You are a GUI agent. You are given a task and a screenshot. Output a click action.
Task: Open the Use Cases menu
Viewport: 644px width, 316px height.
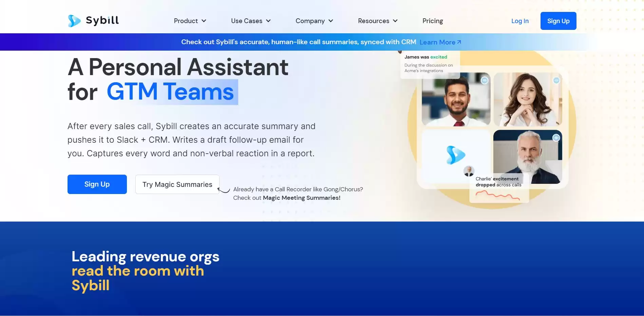(x=250, y=21)
